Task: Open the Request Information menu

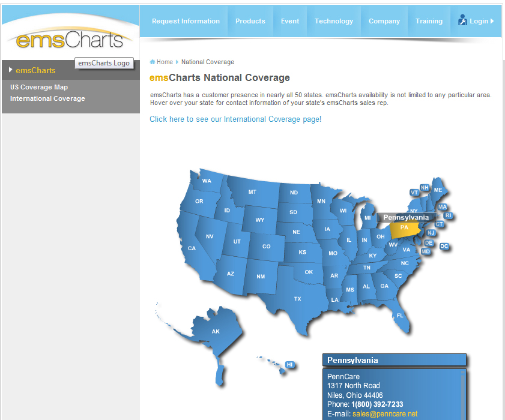Action: pyautogui.click(x=186, y=21)
